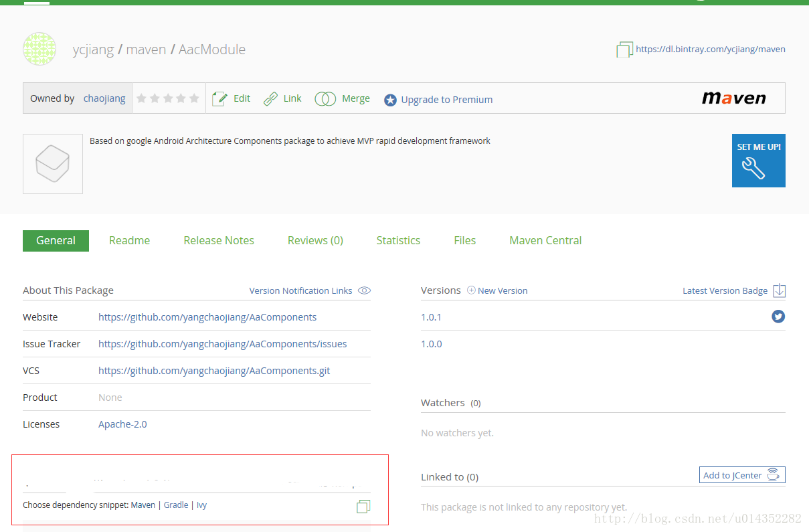Open the Statistics tab
809x532 pixels.
click(x=398, y=240)
